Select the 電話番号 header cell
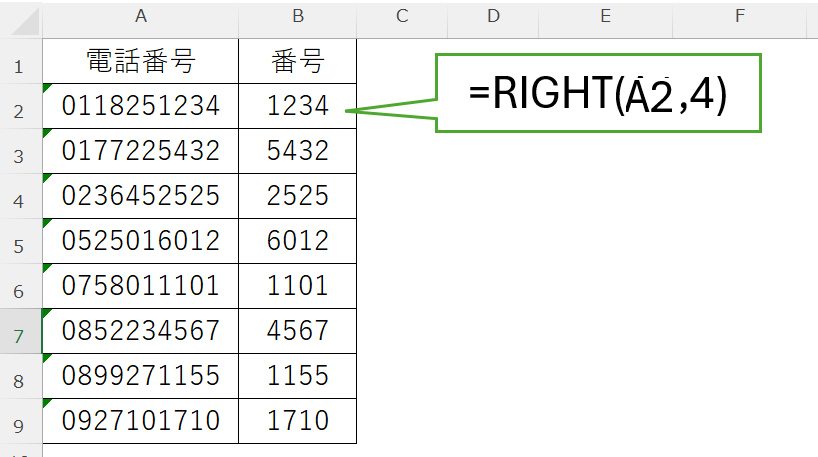 pos(140,62)
